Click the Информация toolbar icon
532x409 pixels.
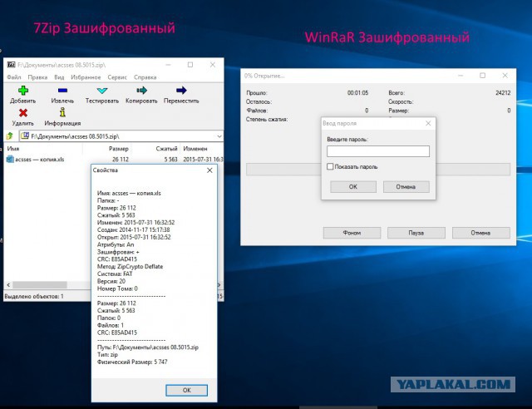point(62,112)
